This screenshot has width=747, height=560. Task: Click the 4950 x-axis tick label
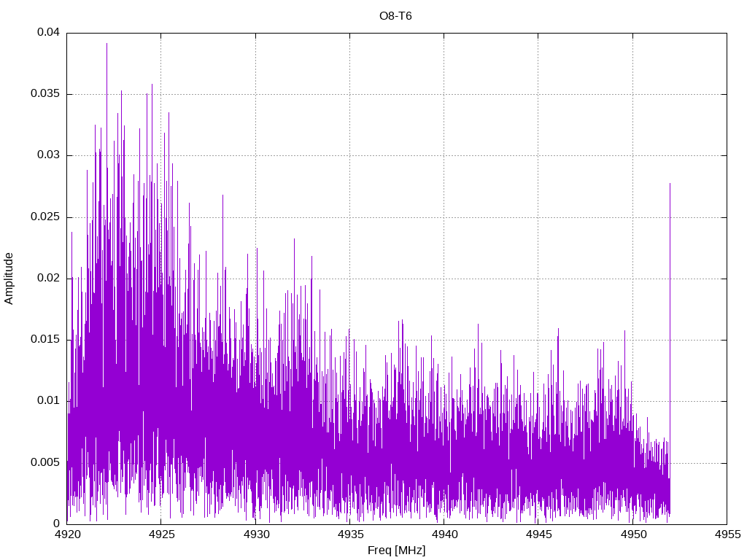click(632, 534)
